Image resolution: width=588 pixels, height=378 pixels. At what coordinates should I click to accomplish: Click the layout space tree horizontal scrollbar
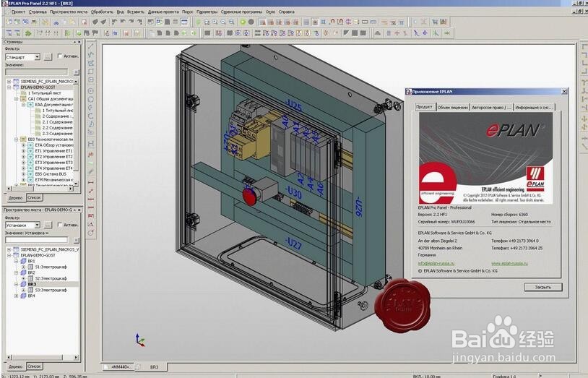pyautogui.click(x=43, y=357)
